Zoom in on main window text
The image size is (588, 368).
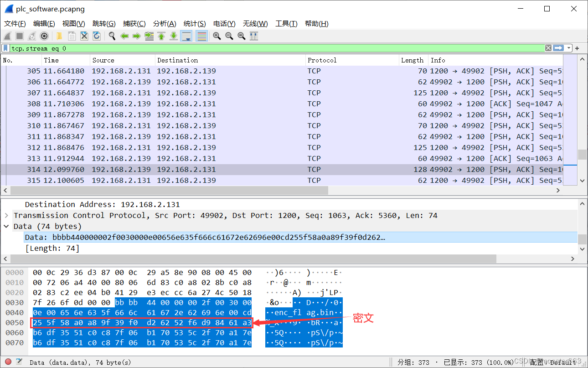(217, 36)
